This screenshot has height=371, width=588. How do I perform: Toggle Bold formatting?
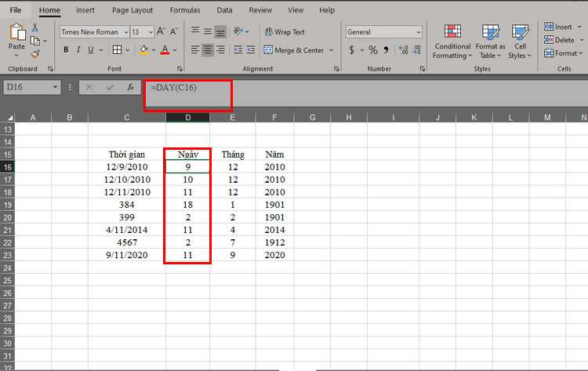point(66,49)
